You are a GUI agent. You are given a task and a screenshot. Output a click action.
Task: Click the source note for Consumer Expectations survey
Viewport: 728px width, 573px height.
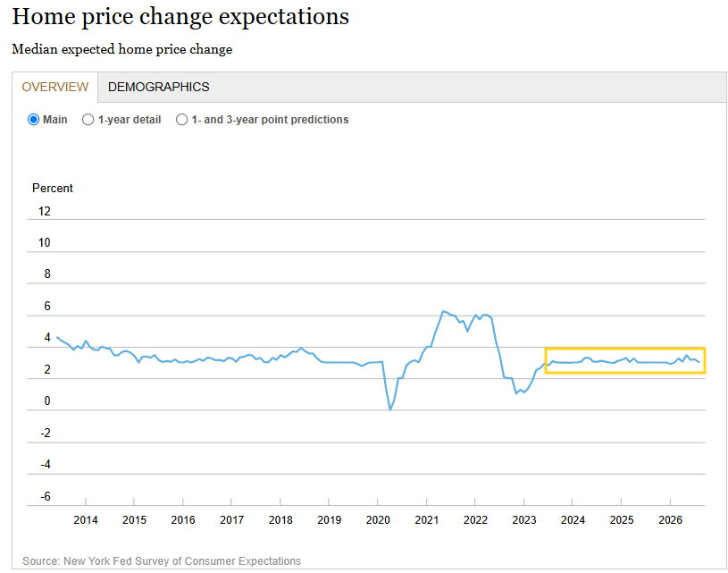click(x=162, y=560)
